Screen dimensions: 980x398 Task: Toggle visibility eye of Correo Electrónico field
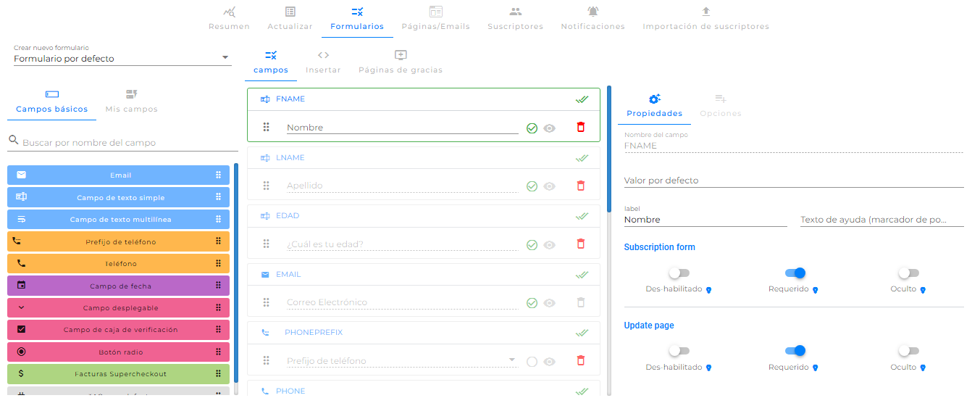(550, 303)
